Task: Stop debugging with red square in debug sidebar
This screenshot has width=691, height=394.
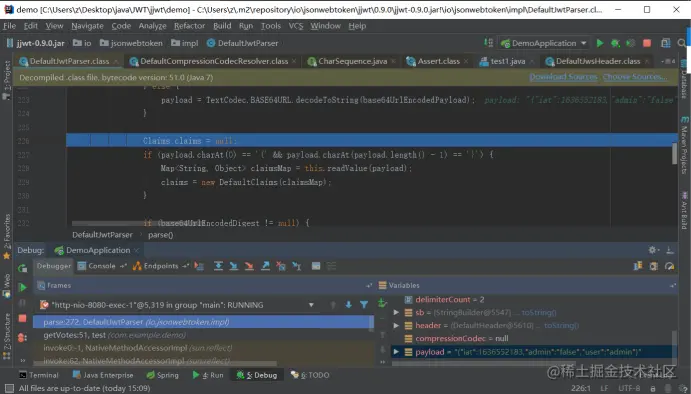Action: click(22, 318)
